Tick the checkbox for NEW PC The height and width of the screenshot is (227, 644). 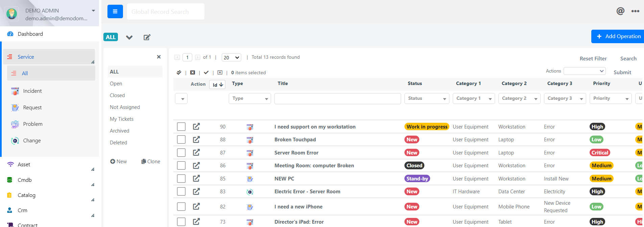coord(181,178)
